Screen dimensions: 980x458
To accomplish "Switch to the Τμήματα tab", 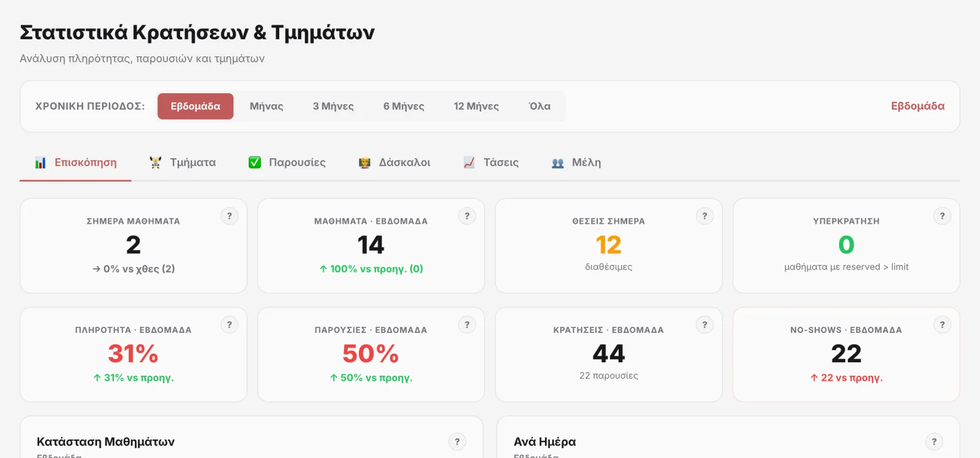I will [183, 162].
